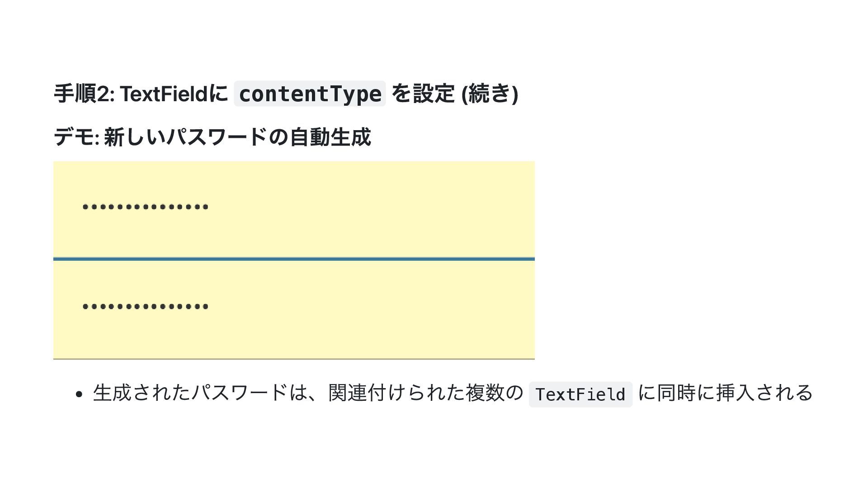Click the bullet point marker
Image resolution: width=868 pixels, height=488 pixels.
coord(80,394)
